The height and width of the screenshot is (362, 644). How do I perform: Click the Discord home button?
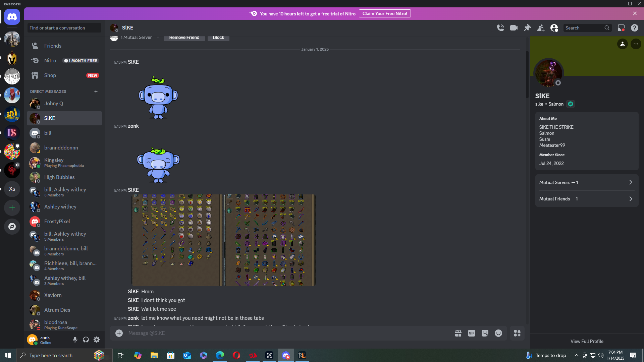(x=12, y=17)
